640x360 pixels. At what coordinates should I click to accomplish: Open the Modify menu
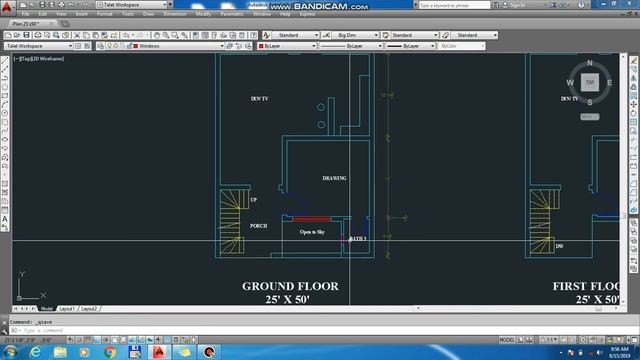coord(203,14)
